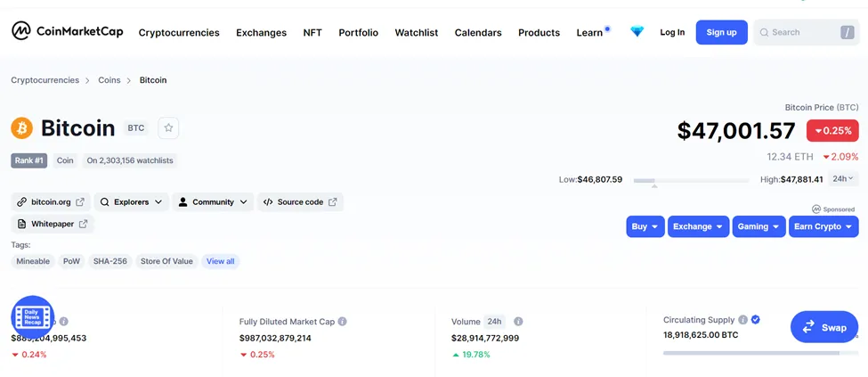Viewport: 868px width, 377px height.
Task: Click the circulating supply progress bar
Action: click(x=760, y=353)
